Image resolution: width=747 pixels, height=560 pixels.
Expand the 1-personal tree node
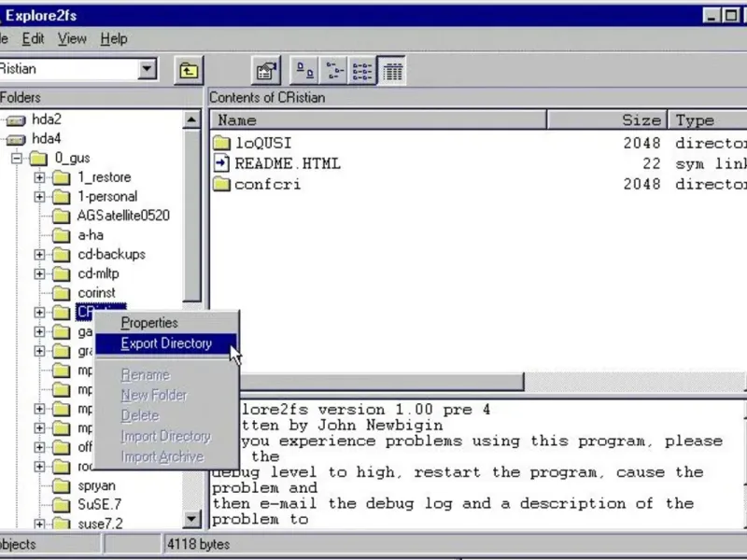pos(39,197)
